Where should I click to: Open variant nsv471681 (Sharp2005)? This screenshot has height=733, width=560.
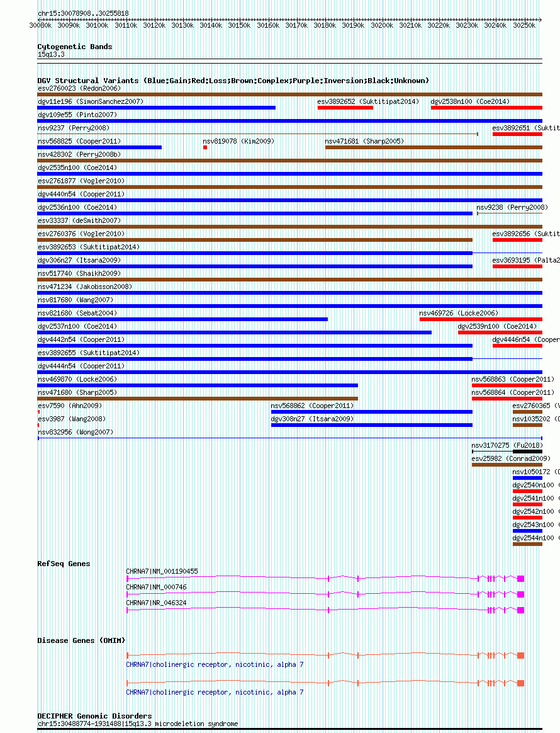click(x=364, y=140)
